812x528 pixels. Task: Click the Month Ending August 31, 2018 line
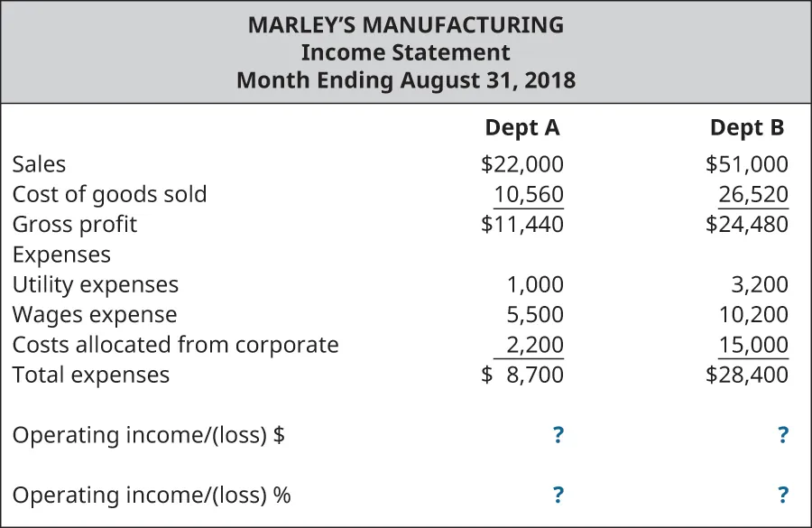tap(405, 80)
